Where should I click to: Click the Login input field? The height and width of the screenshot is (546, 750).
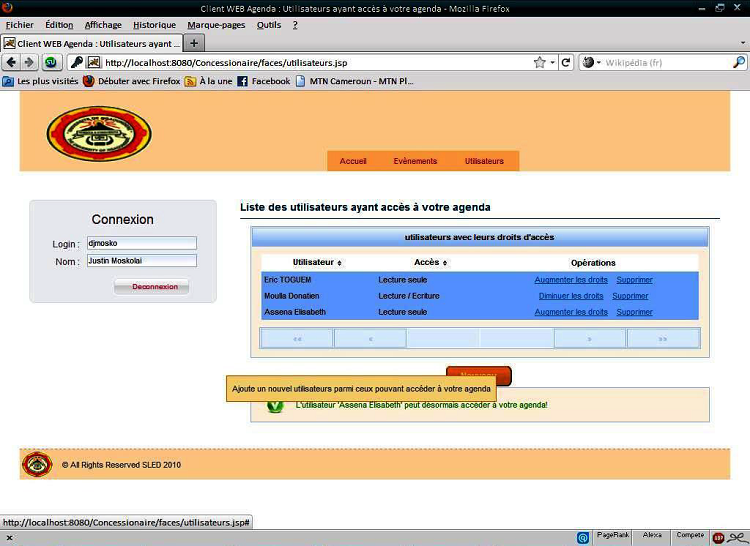141,243
